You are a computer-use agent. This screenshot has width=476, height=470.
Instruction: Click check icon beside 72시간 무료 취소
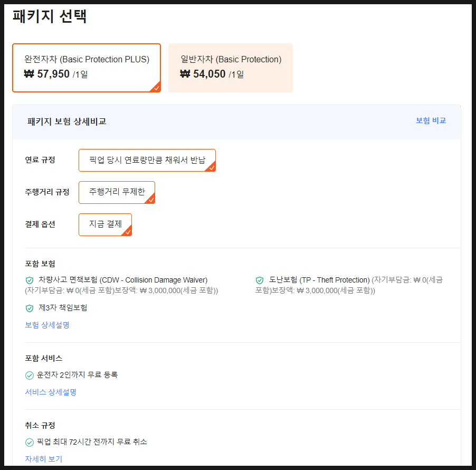click(x=30, y=443)
